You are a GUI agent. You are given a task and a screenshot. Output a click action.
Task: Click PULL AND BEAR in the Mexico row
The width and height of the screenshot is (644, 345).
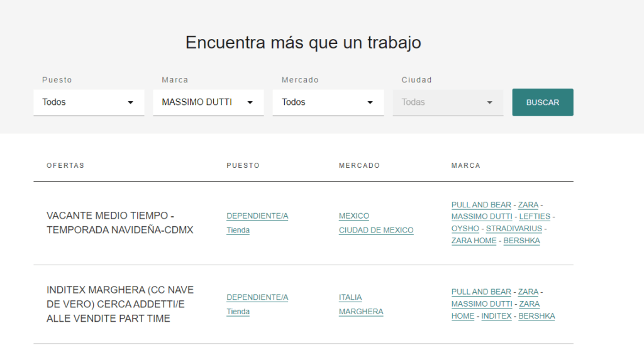(x=481, y=205)
